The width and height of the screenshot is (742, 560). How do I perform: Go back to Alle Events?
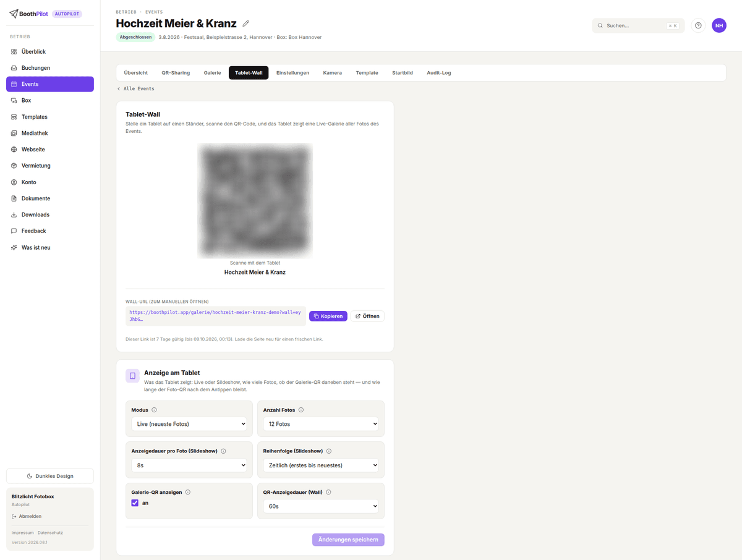pos(135,89)
